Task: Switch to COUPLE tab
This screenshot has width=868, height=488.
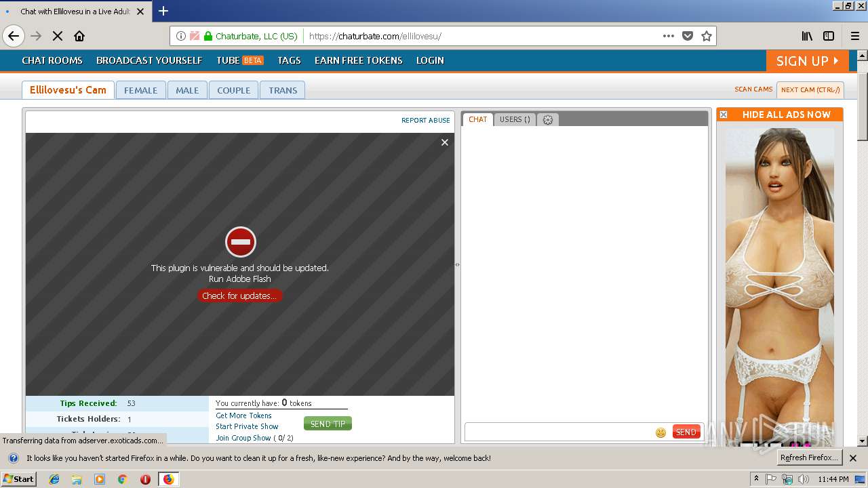Action: point(233,90)
